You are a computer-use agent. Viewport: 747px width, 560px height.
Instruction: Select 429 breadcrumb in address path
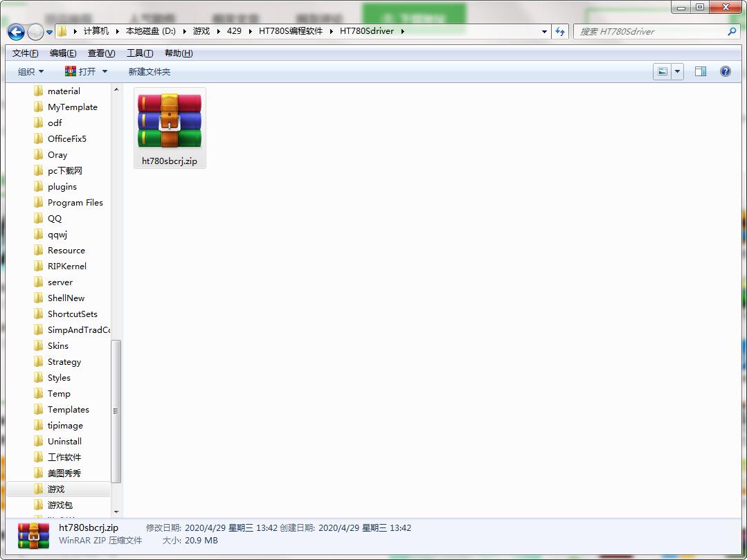click(x=234, y=31)
